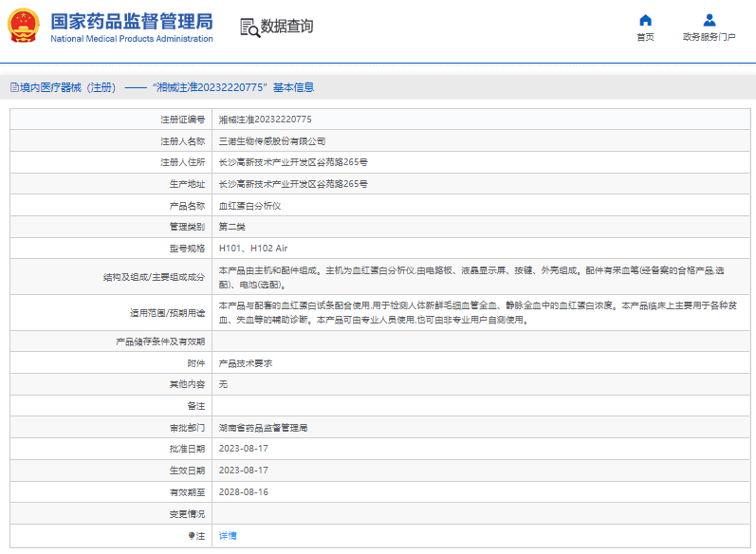Click effective date in 生效日期 row

click(x=244, y=471)
